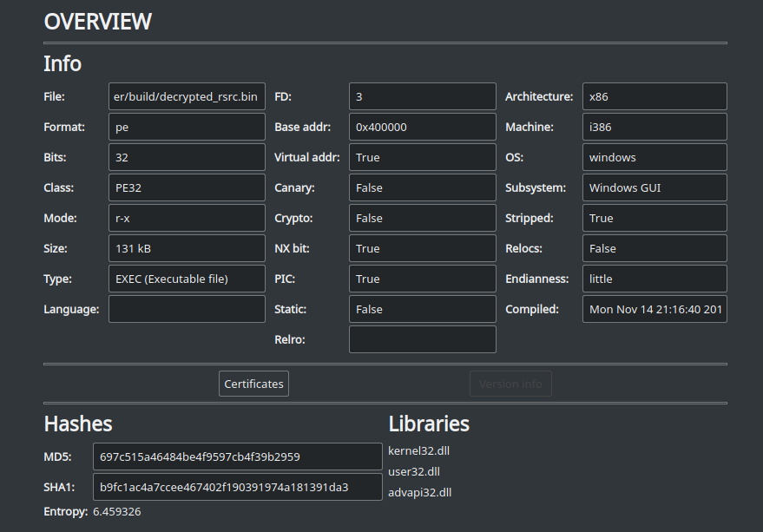Select the File path field
763x532 pixels.
[x=187, y=96]
